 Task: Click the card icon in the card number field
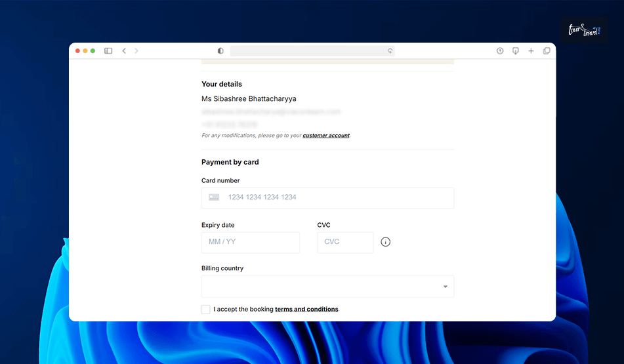[214, 197]
